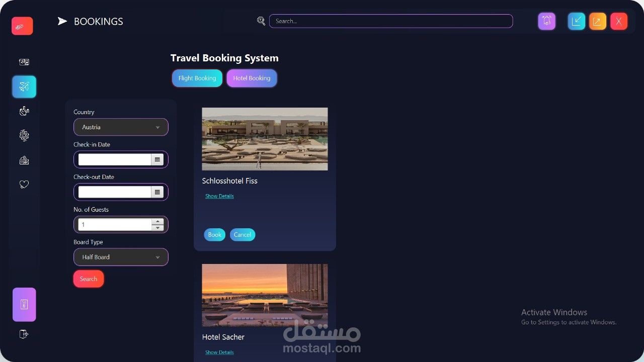The width and height of the screenshot is (644, 362).
Task: Open the dashboard card icon in sidebar
Action: click(24, 62)
